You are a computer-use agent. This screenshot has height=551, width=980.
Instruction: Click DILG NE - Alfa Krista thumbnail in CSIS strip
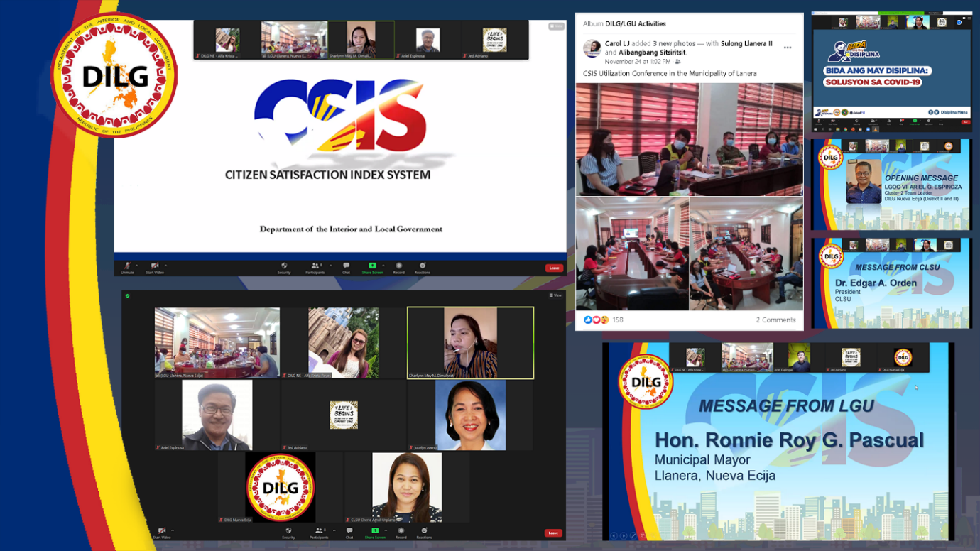227,40
